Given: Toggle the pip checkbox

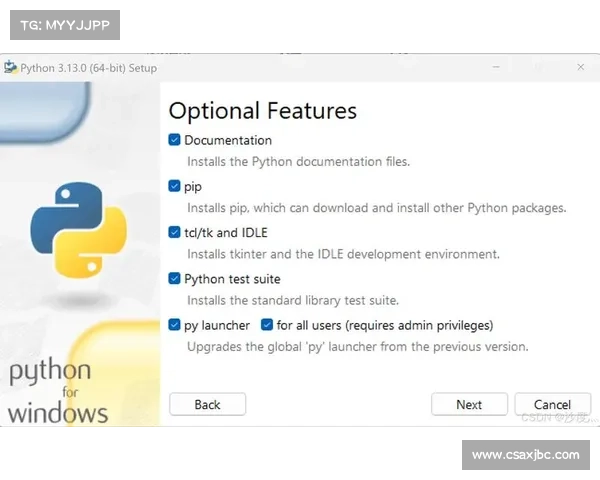Looking at the screenshot, I should [x=175, y=186].
